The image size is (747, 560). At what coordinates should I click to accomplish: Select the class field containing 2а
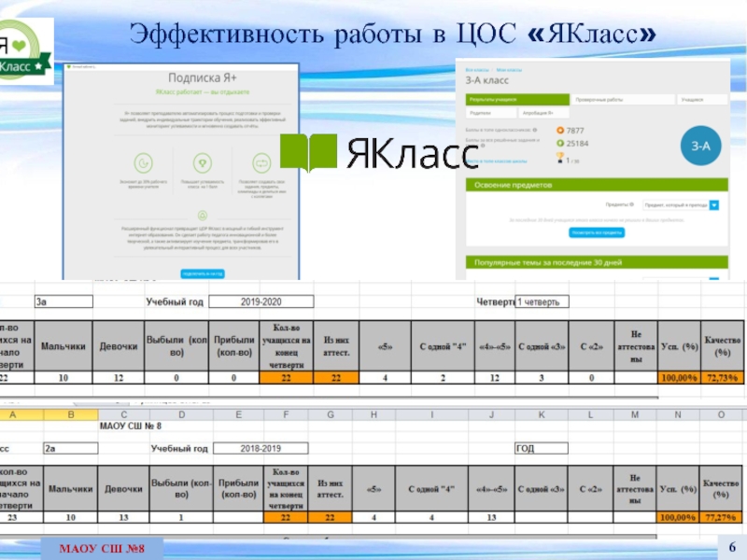(71, 448)
